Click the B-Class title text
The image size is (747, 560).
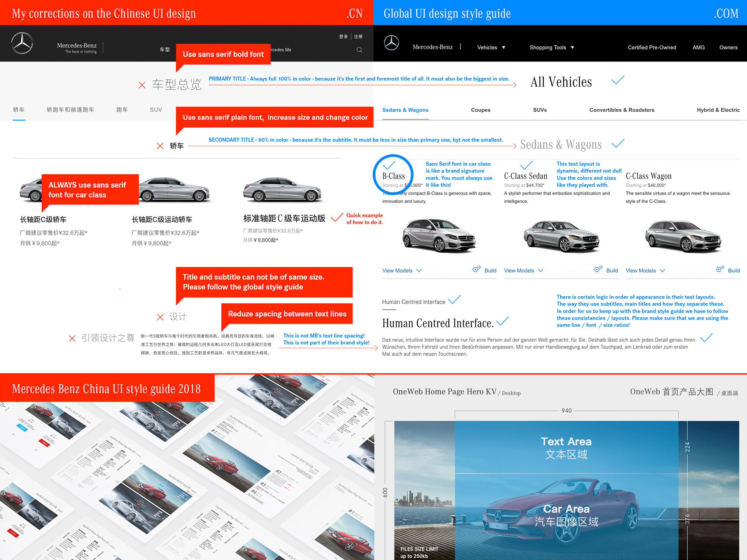tap(393, 176)
